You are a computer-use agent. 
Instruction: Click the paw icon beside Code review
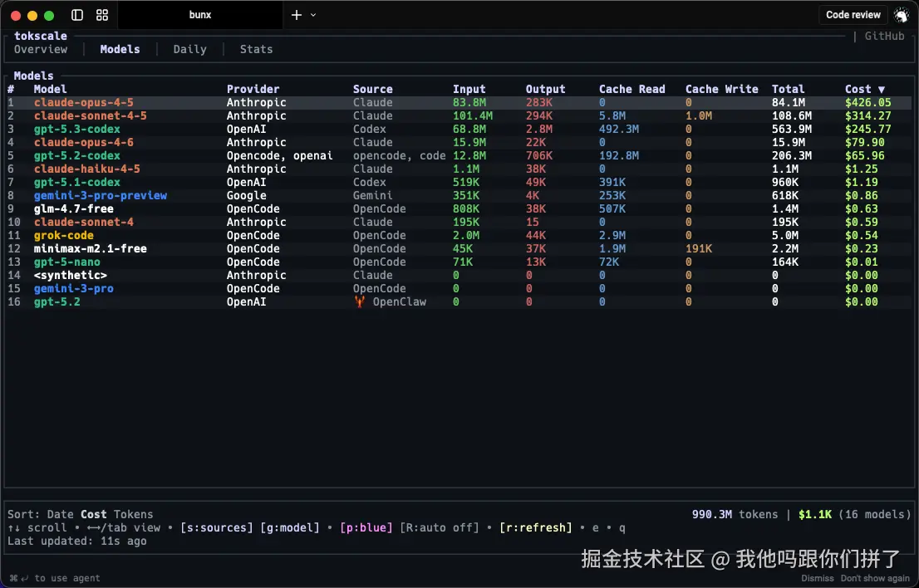tap(901, 14)
